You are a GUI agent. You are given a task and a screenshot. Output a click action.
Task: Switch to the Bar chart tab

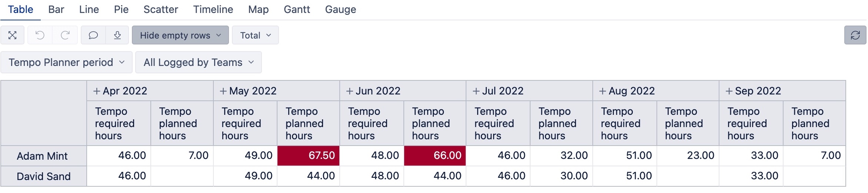(x=56, y=10)
